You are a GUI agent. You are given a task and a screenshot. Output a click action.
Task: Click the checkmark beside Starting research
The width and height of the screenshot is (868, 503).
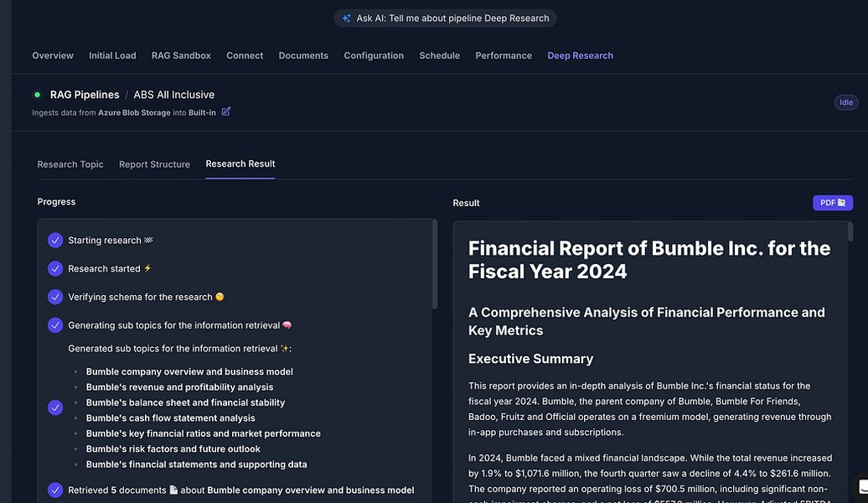pyautogui.click(x=55, y=241)
